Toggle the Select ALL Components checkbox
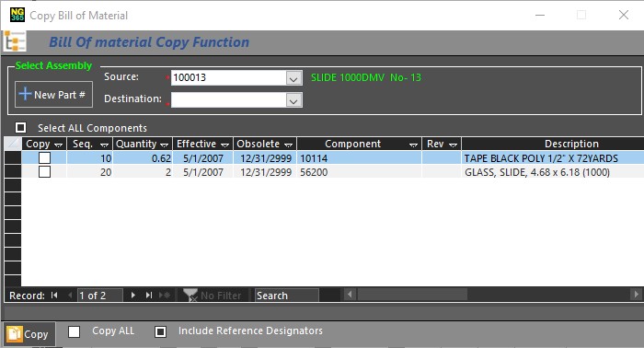Screen dimensions: 644x348 [x=20, y=128]
